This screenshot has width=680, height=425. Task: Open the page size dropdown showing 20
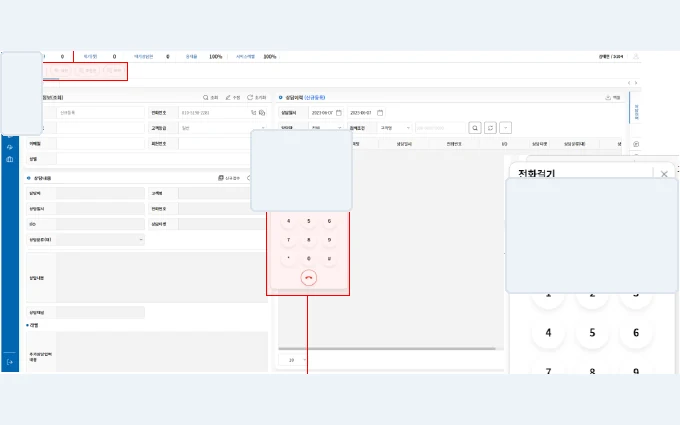[x=293, y=360]
